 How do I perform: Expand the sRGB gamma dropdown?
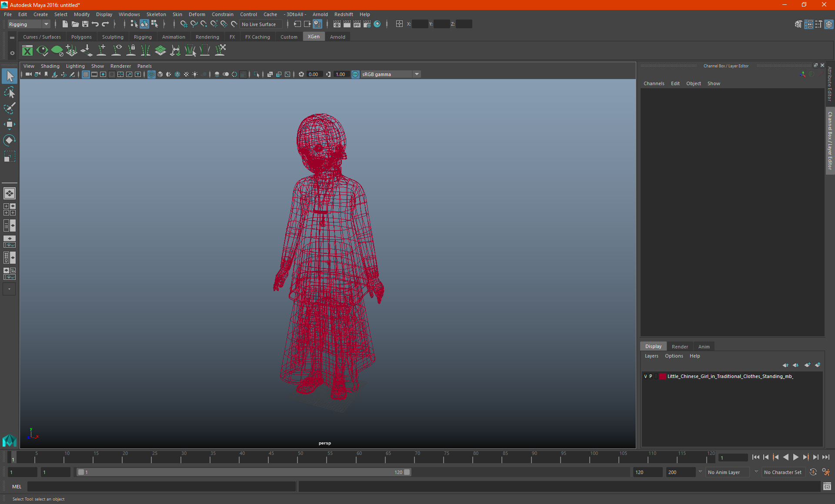click(417, 74)
